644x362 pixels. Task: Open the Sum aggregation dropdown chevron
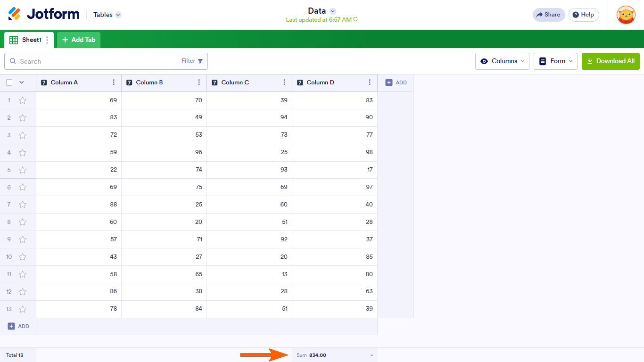pos(372,355)
